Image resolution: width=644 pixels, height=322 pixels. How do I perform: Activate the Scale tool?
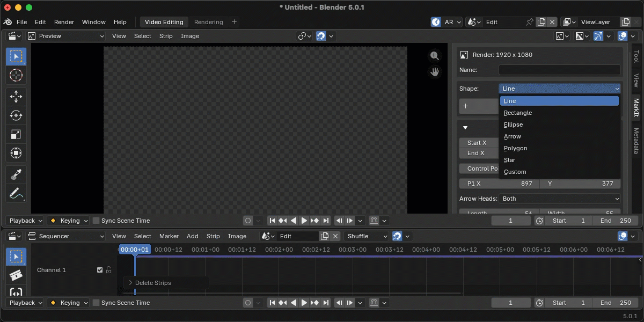16,134
